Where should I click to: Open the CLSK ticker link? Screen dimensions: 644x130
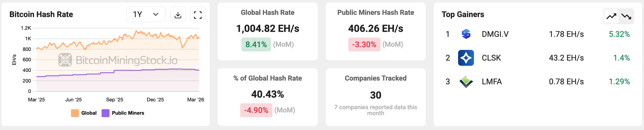tap(491, 58)
